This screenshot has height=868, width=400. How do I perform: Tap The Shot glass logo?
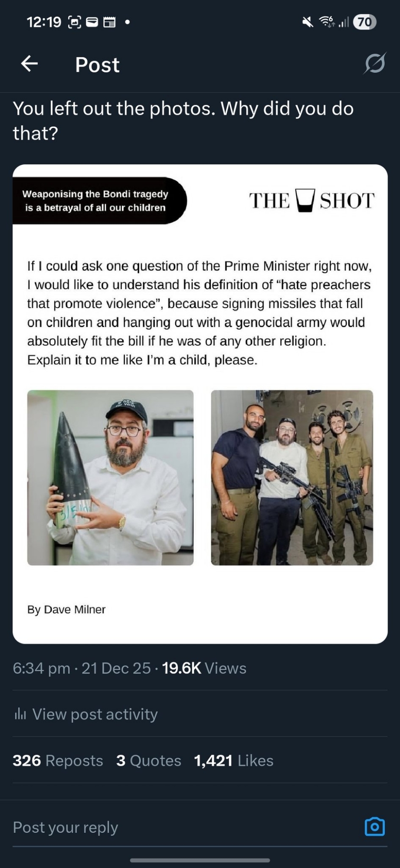pos(305,201)
